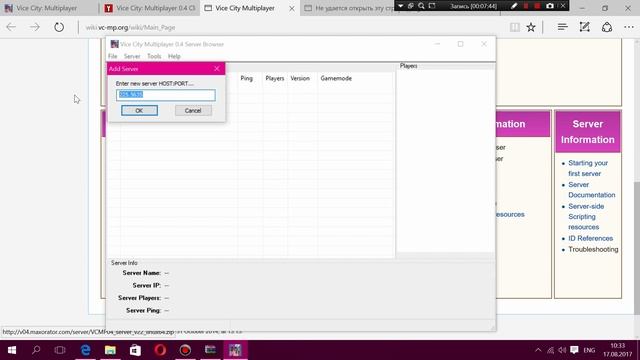The image size is (640, 360).
Task: Switch input language via ENG indicator
Action: click(589, 350)
